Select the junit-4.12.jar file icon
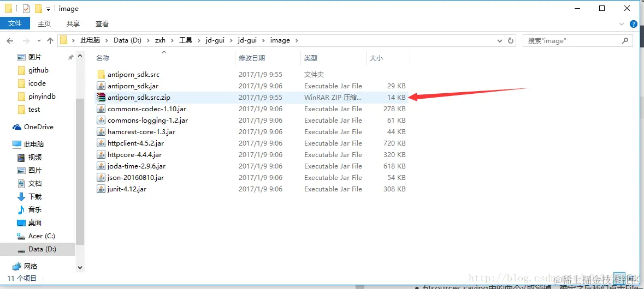644x289 pixels. [x=101, y=189]
